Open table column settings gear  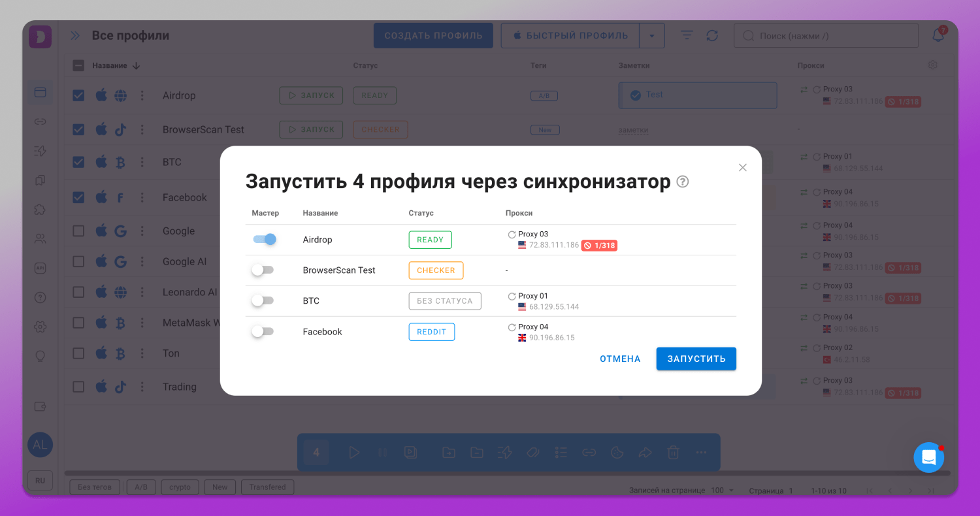(x=932, y=65)
